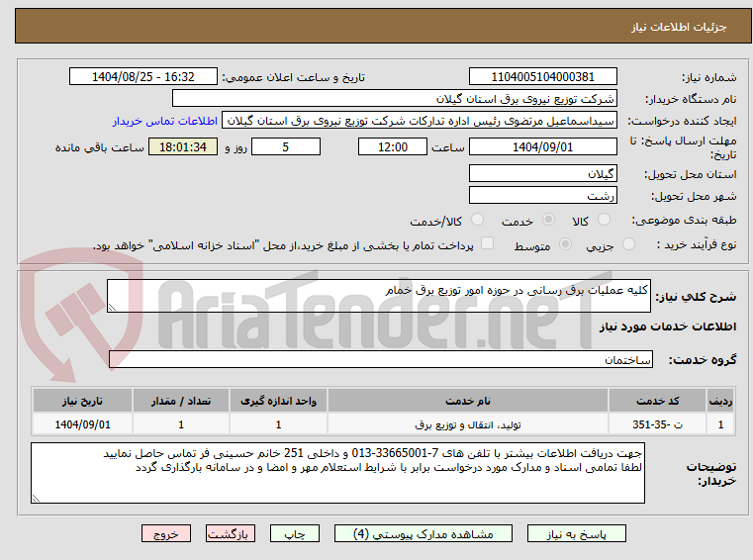The width and height of the screenshot is (753, 560).
Task: Click the resize handle of description textarea
Action: [x=112, y=308]
